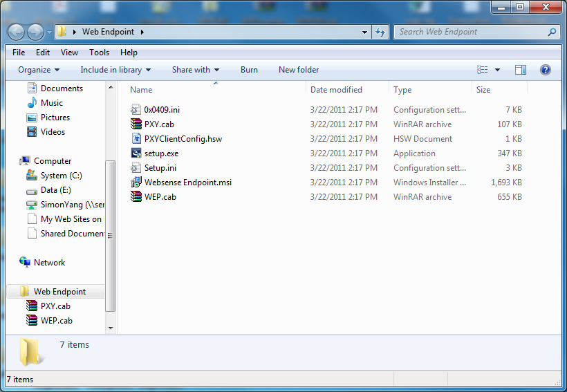This screenshot has width=567, height=392.
Task: Click the breadcrumb arrow before Web Endpoint
Action: [75, 32]
